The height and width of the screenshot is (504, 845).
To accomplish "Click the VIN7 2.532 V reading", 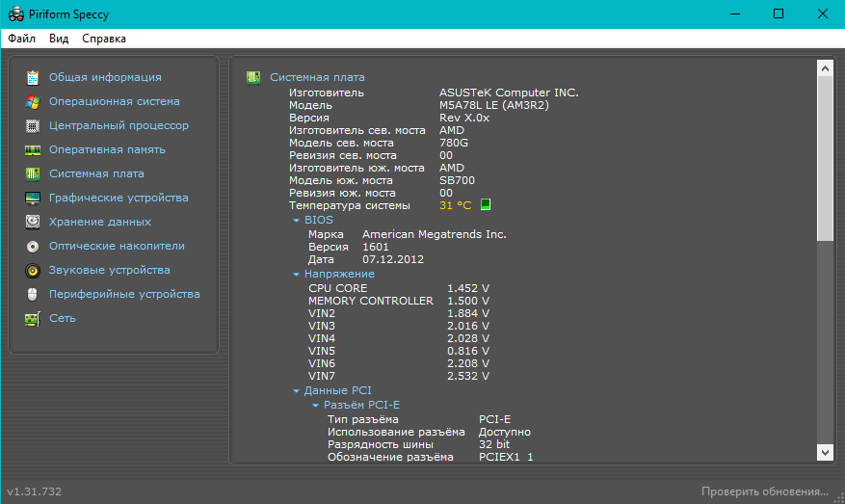I will click(x=467, y=376).
